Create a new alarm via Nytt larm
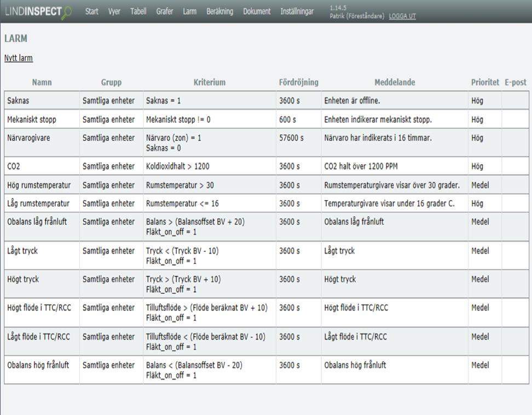Viewport: 532px width, 415px height. pos(18,58)
